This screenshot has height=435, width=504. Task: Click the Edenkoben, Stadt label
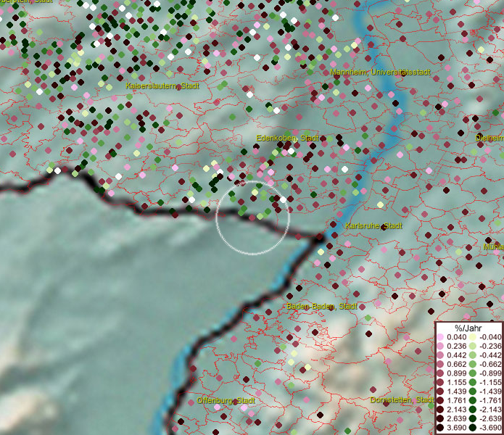287,138
